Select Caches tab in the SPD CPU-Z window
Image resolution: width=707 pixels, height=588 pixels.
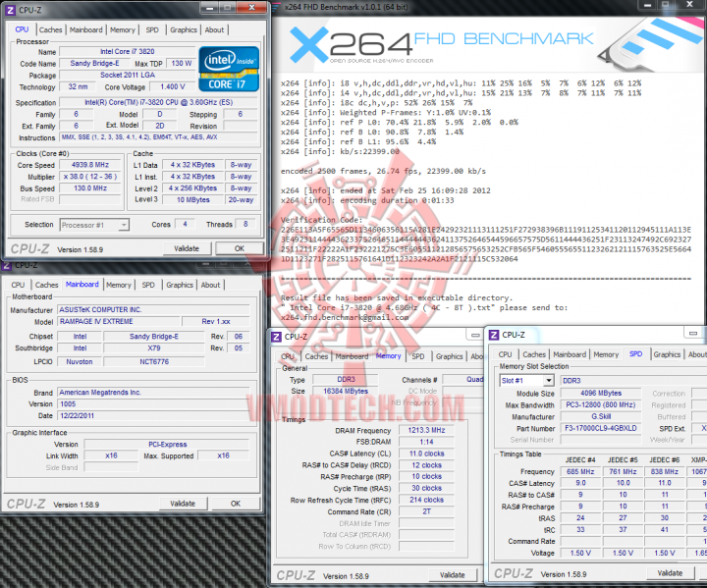tap(534, 354)
